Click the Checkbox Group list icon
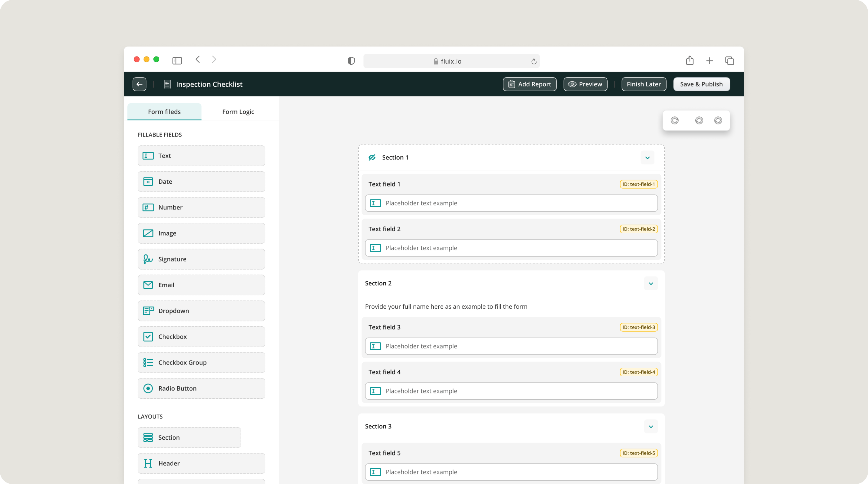This screenshot has width=868, height=484. 148,362
